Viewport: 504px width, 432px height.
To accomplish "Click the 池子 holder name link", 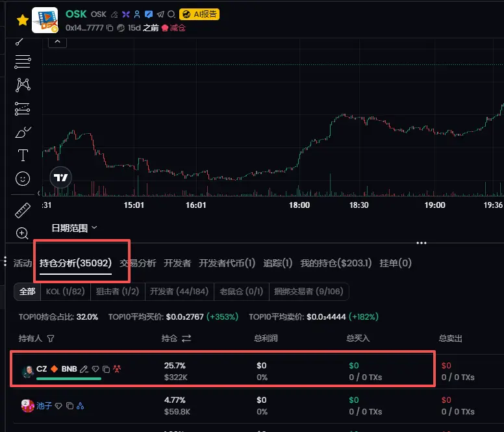I will [44, 405].
